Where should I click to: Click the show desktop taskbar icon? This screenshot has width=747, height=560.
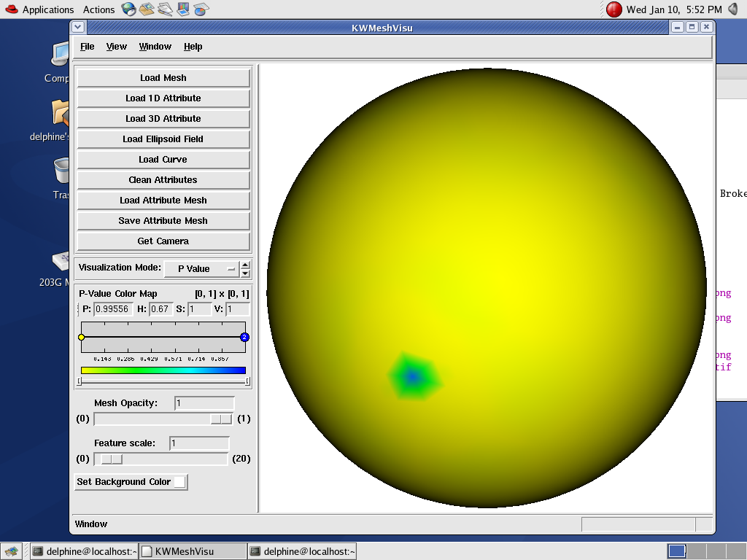pyautogui.click(x=10, y=551)
